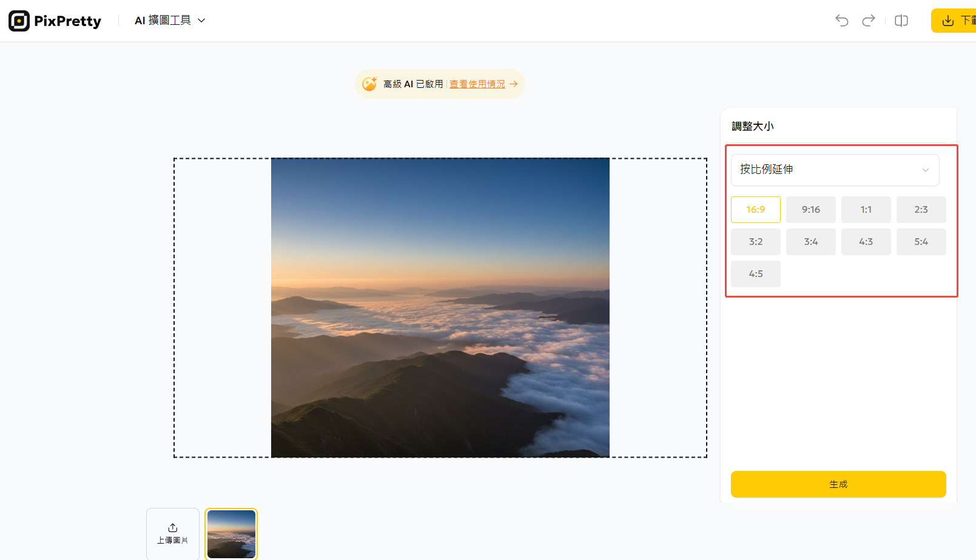Select the 9:16 aspect ratio
The height and width of the screenshot is (560, 976).
810,209
